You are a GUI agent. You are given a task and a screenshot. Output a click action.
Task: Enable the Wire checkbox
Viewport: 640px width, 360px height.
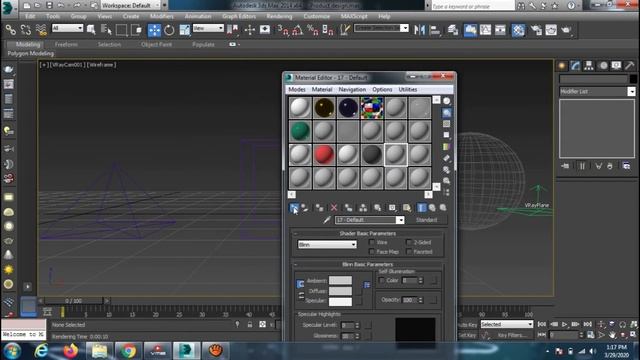(x=371, y=242)
